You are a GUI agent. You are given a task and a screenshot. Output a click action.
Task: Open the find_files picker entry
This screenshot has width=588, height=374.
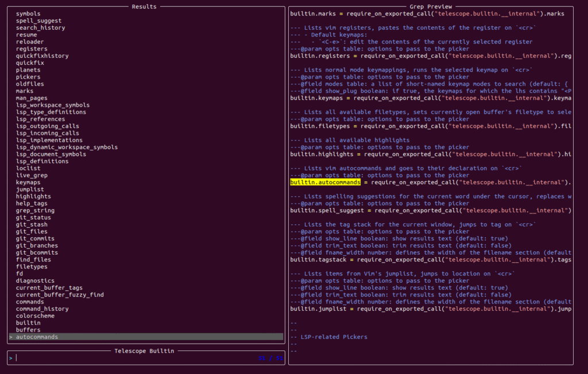(x=33, y=259)
